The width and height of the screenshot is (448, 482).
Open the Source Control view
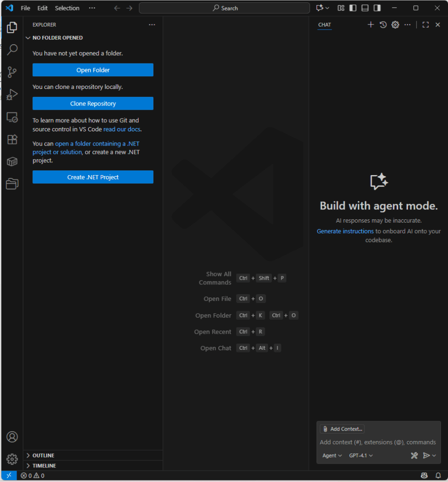pos(12,72)
